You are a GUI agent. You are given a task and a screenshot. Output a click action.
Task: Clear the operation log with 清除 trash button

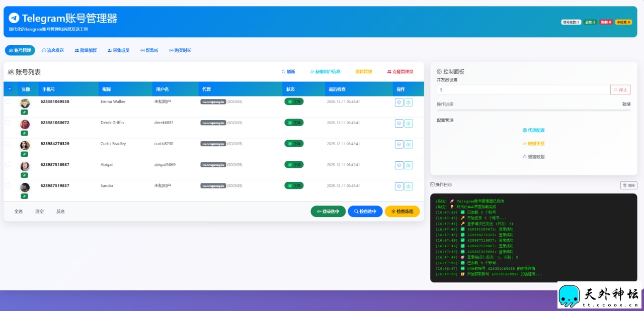coord(628,185)
